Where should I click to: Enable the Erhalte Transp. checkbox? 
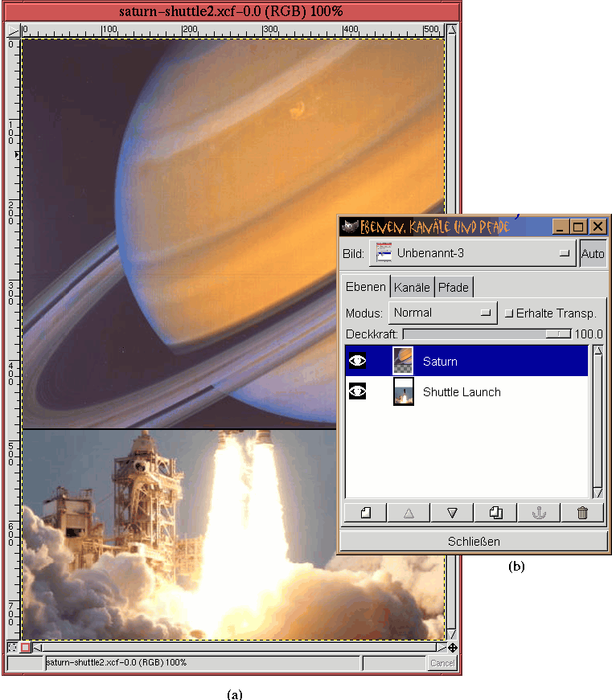pos(508,313)
